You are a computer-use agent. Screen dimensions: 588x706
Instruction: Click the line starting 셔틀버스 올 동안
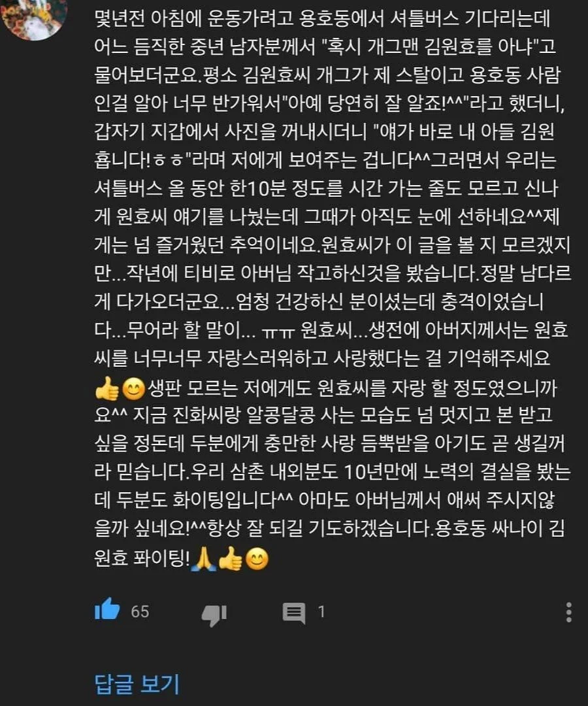point(326,188)
